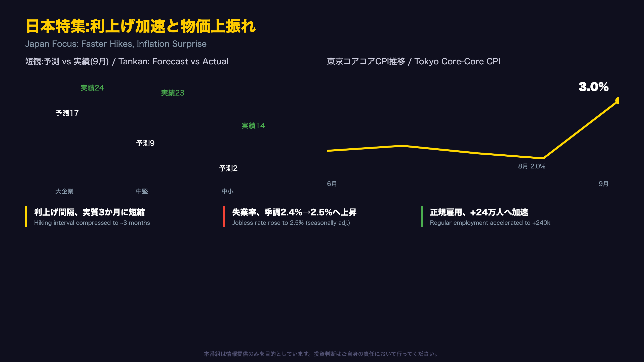
Task: Click the Tokyo Core-Core CPI chart heading
Action: [x=414, y=61]
